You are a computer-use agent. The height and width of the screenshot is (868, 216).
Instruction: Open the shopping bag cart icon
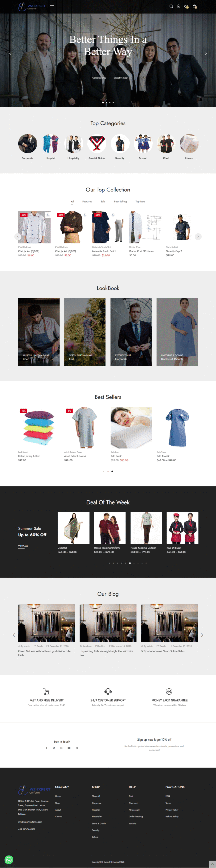[x=194, y=6]
